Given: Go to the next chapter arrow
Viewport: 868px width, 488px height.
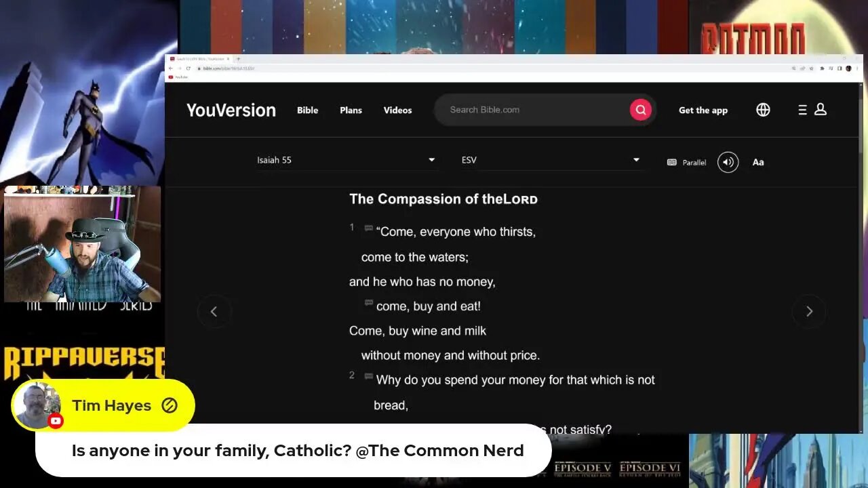Looking at the screenshot, I should tap(809, 311).
